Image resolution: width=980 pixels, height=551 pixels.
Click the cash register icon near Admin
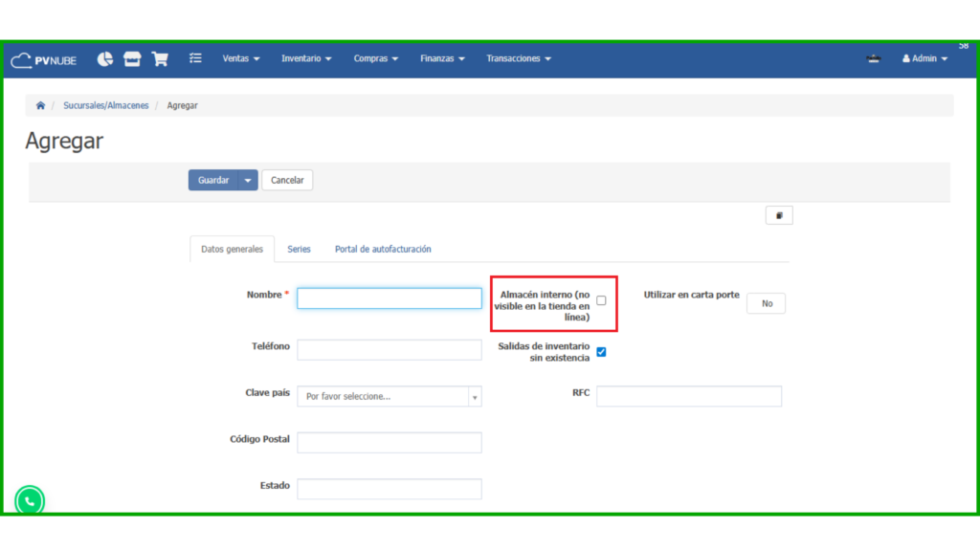coord(873,58)
